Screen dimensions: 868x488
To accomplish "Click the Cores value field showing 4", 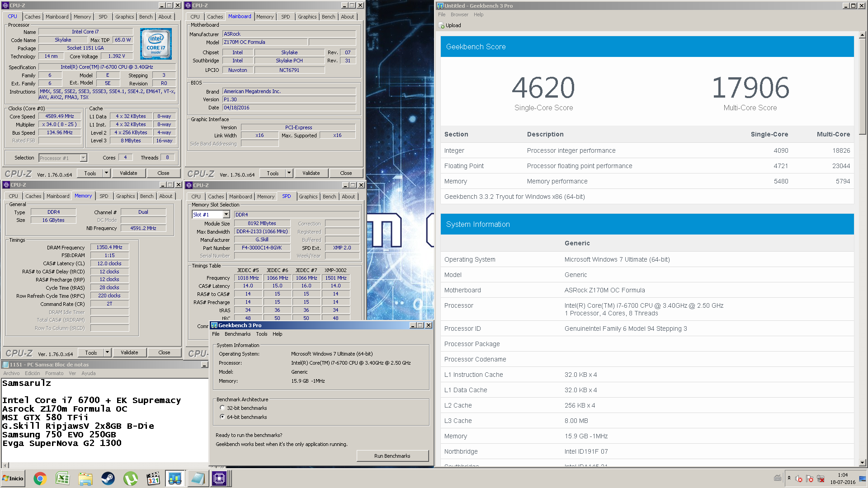I will (125, 157).
